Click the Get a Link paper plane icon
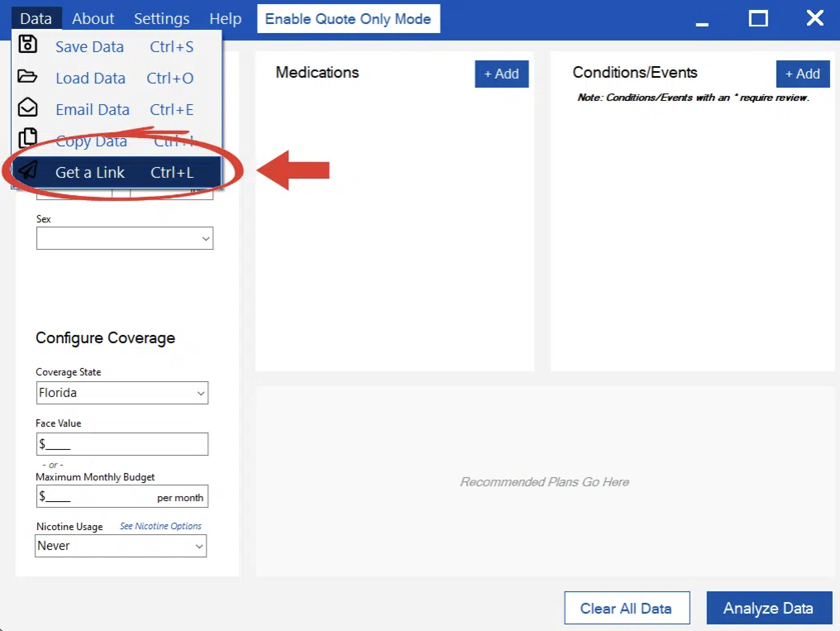Image resolution: width=840 pixels, height=631 pixels. coord(28,170)
